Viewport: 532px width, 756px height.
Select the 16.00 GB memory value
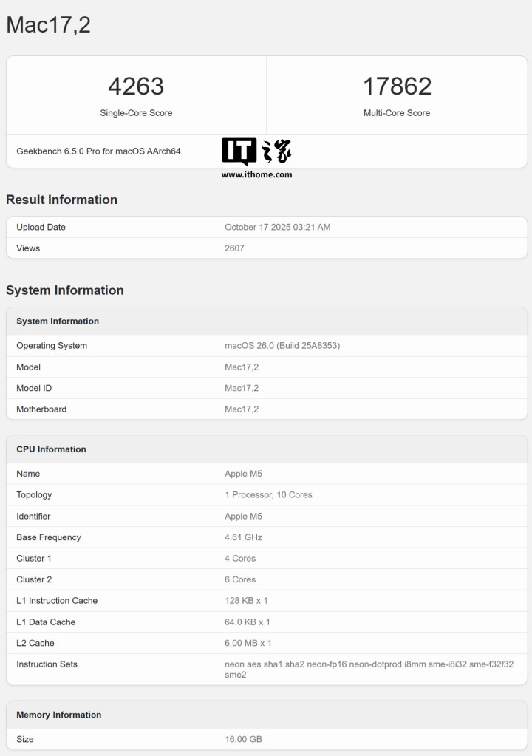point(243,740)
